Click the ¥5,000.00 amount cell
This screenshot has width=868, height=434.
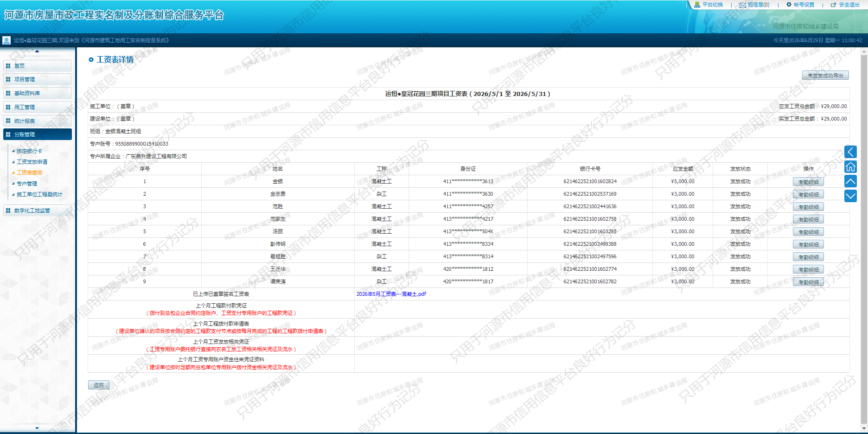pos(683,181)
